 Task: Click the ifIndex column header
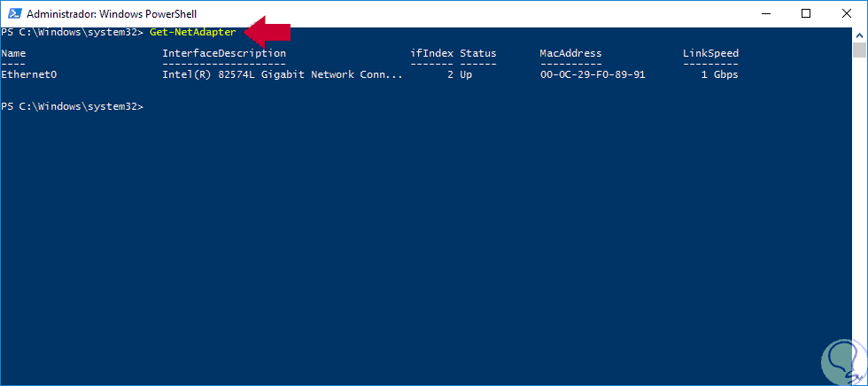pyautogui.click(x=431, y=53)
